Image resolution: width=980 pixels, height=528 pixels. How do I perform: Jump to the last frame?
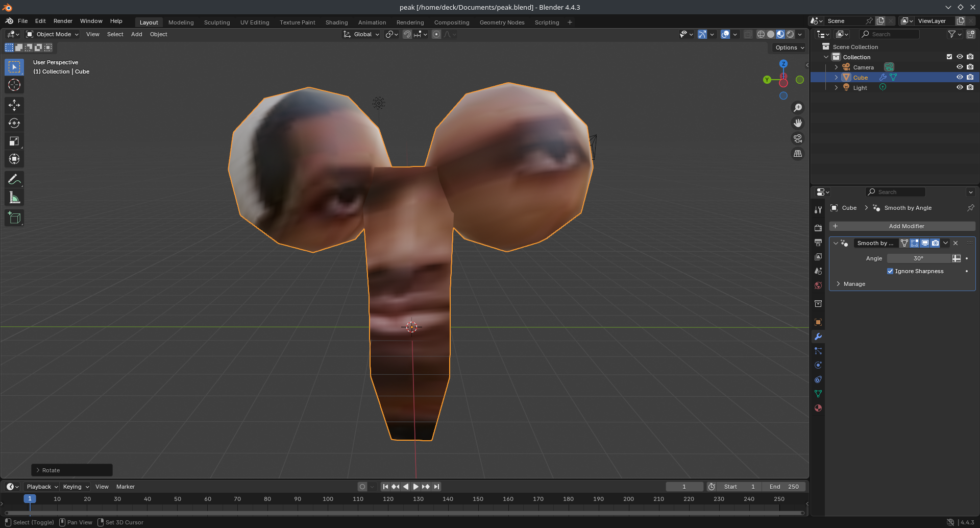coord(436,487)
